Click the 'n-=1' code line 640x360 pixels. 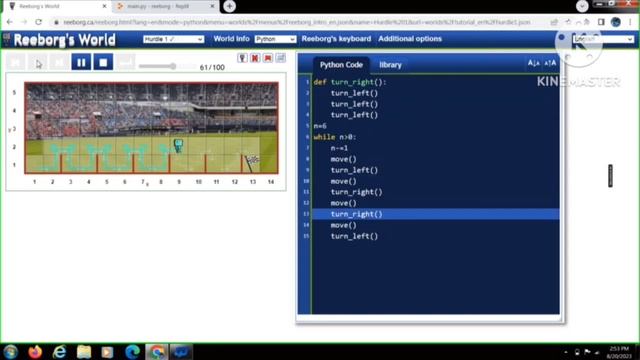point(339,148)
